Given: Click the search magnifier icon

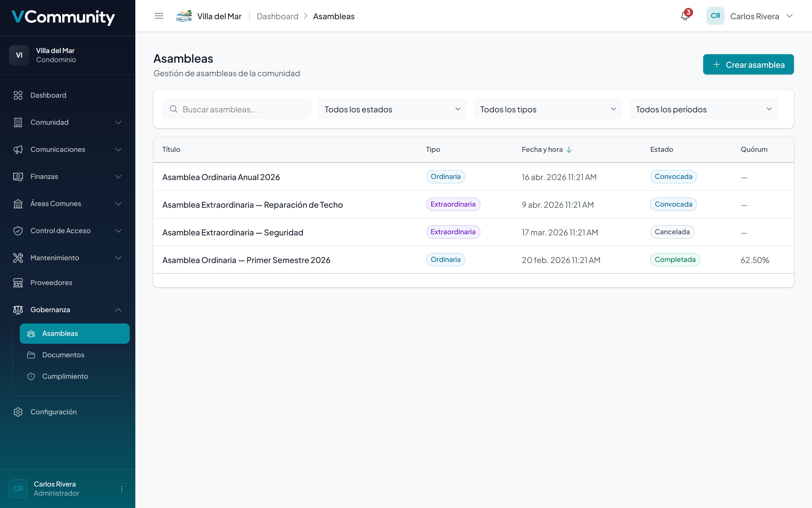Looking at the screenshot, I should click(x=173, y=109).
